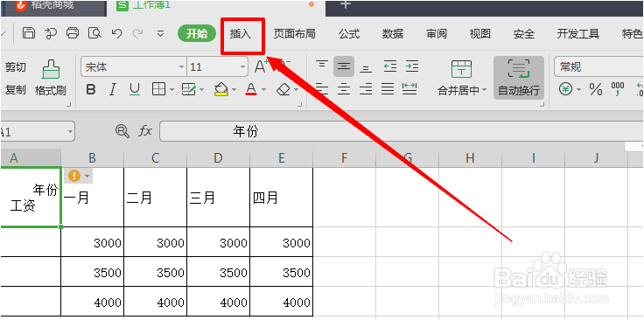This screenshot has height=320, width=644.
Task: Click the new tab plus button
Action: [x=346, y=4]
